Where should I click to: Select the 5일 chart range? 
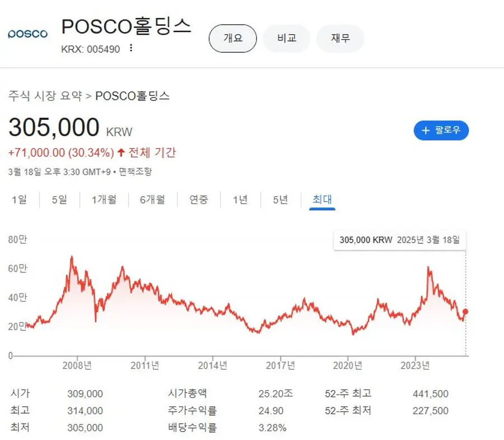[x=59, y=200]
